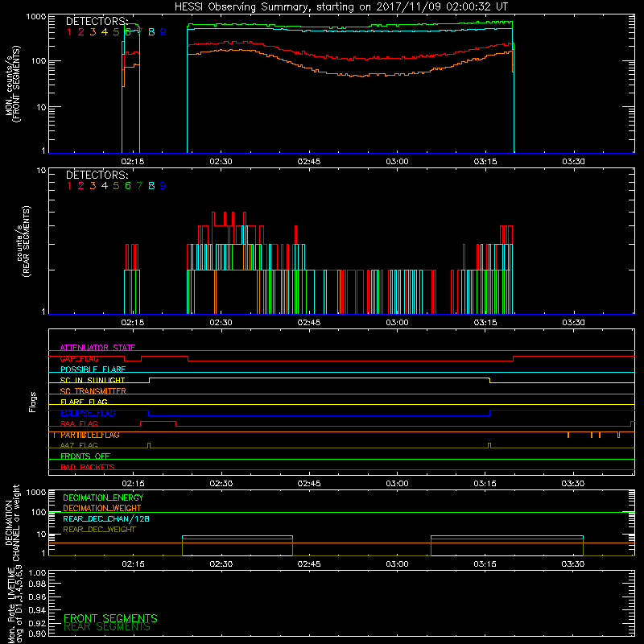Click the DECIMATION_WEIGHT legend label
Viewport: 644px width, 644px height.
tap(102, 509)
